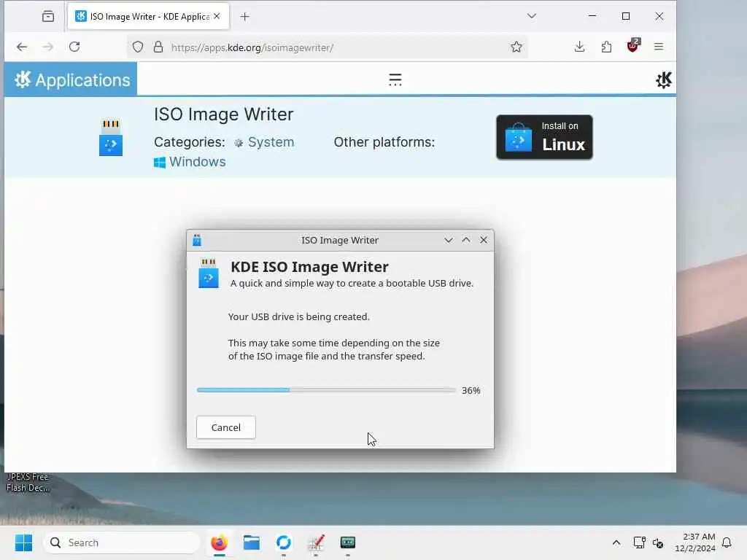Close the ISO Image Writer browser tab
Viewport: 747px width, 560px height.
[x=217, y=16]
